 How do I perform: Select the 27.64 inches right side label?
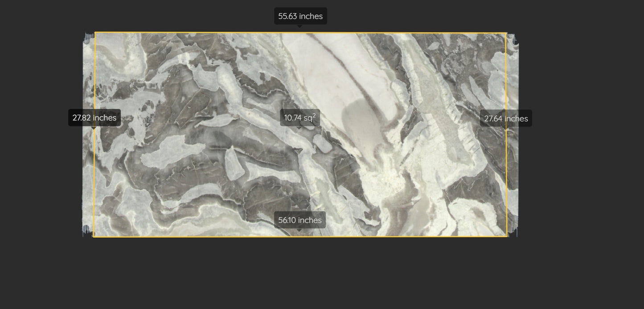pos(506,118)
